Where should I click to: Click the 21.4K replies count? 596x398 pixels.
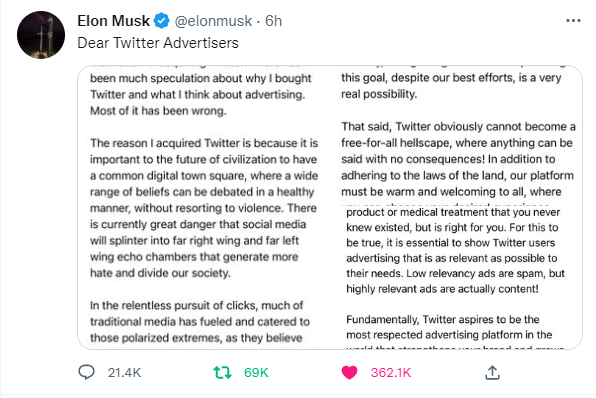click(124, 373)
